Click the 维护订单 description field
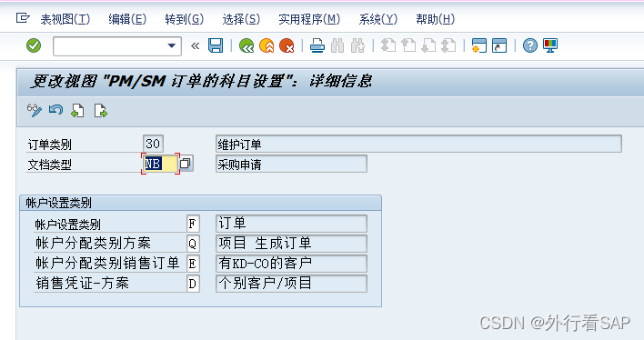 [418, 145]
